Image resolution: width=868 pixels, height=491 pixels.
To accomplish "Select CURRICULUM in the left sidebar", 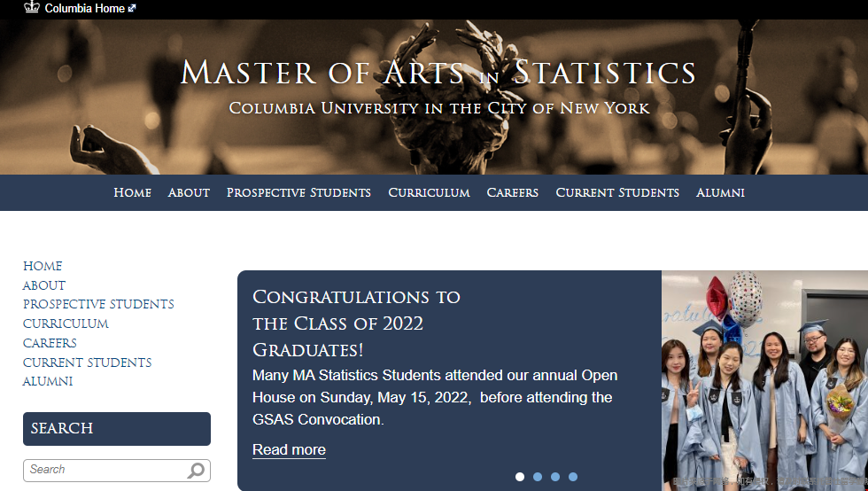I will click(66, 323).
